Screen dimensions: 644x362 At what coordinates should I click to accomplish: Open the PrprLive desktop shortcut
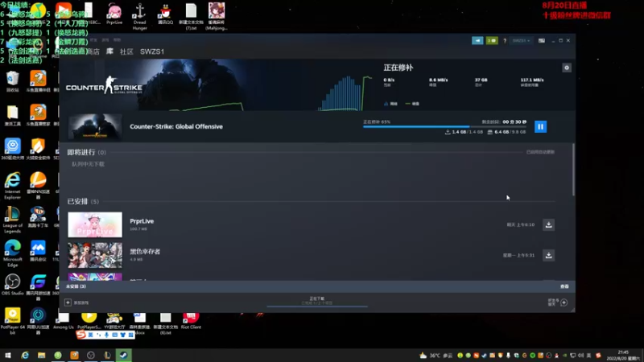[114, 14]
